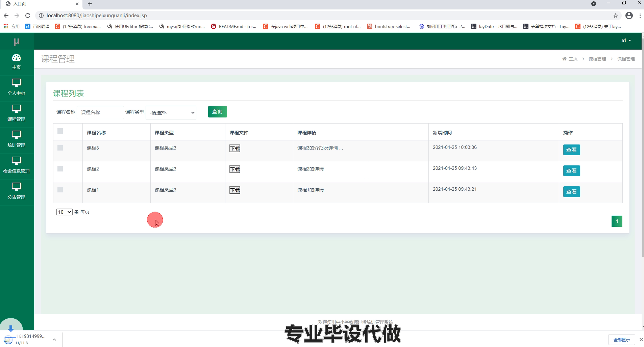Open 课程管理 monitor icon in sidebar
644x347 pixels.
pyautogui.click(x=16, y=109)
